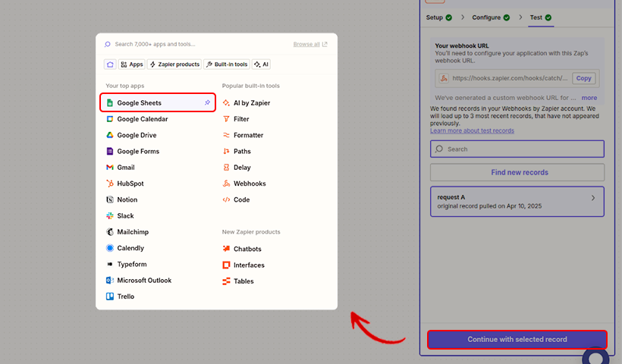Expand request A record chevron
Screen dimensions: 622x364
[x=593, y=198]
